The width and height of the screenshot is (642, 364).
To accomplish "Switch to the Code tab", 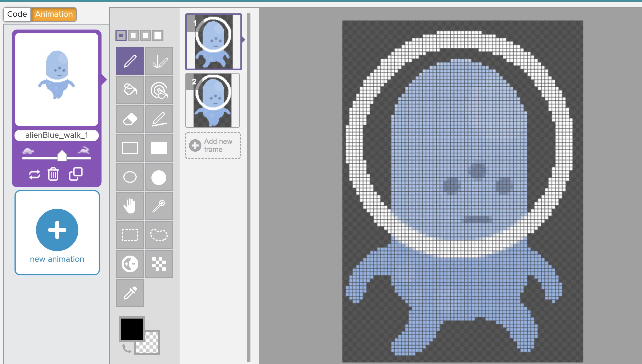I will coord(17,14).
